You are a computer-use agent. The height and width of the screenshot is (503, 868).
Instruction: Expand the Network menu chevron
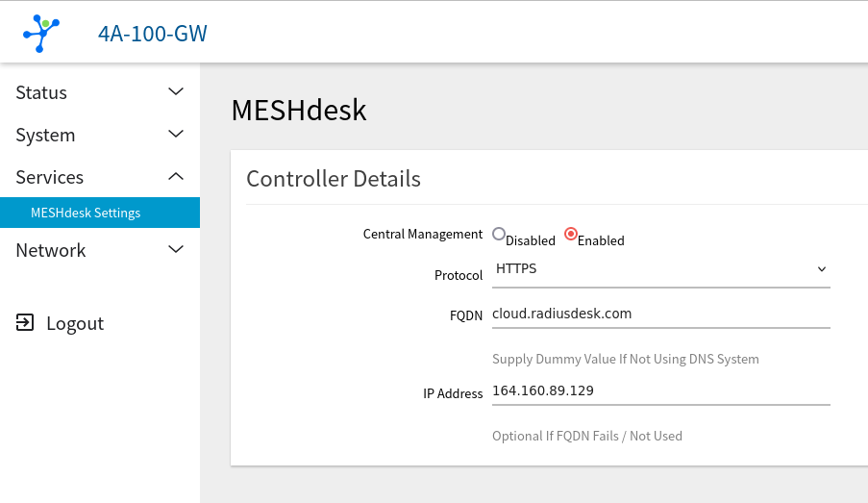click(x=176, y=250)
